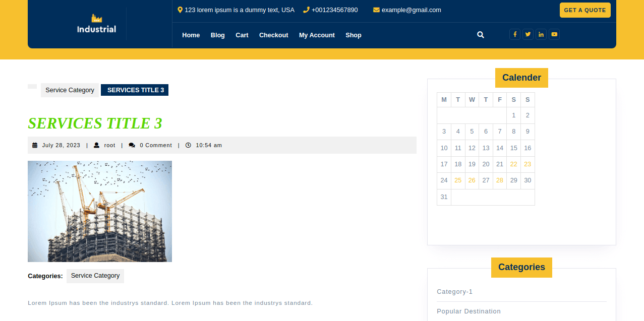644x321 pixels.
Task: Open the Facebook social icon
Action: pyautogui.click(x=514, y=34)
